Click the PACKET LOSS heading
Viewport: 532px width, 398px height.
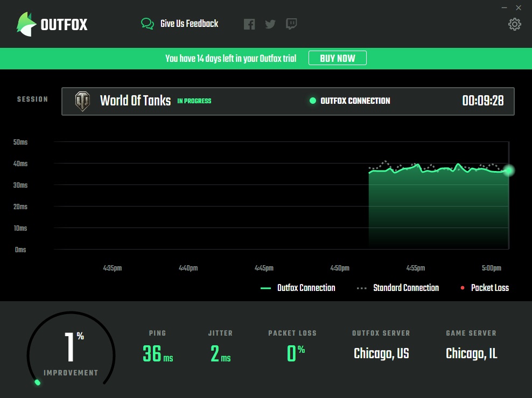(x=292, y=333)
